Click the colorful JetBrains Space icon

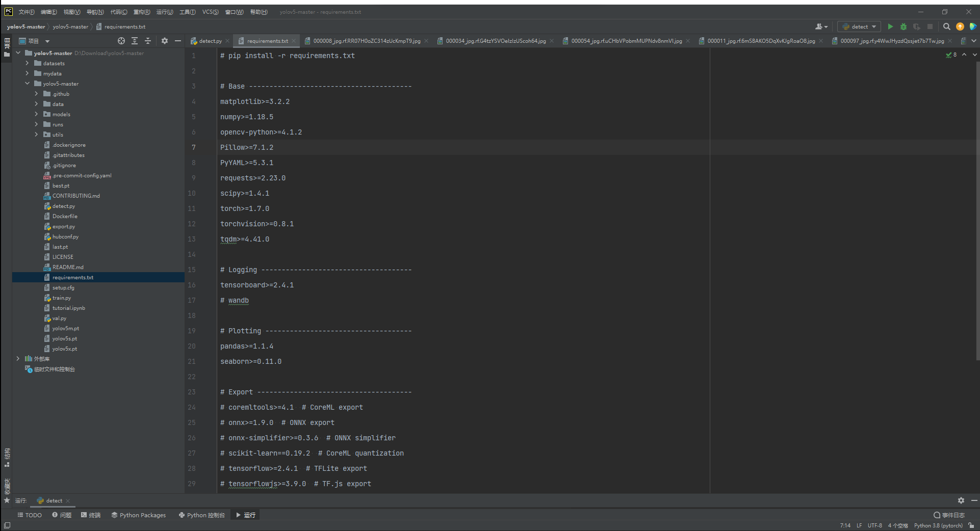click(x=973, y=26)
